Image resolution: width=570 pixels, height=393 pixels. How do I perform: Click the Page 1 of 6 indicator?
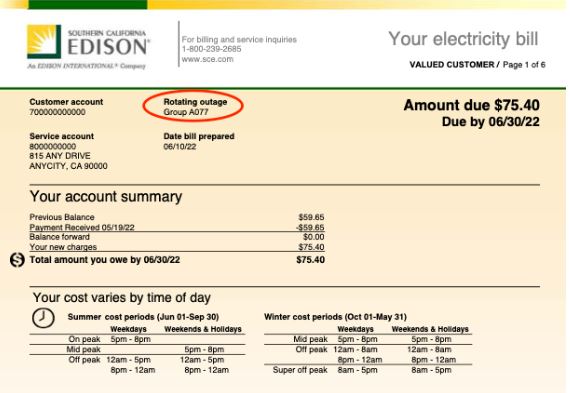click(524, 65)
